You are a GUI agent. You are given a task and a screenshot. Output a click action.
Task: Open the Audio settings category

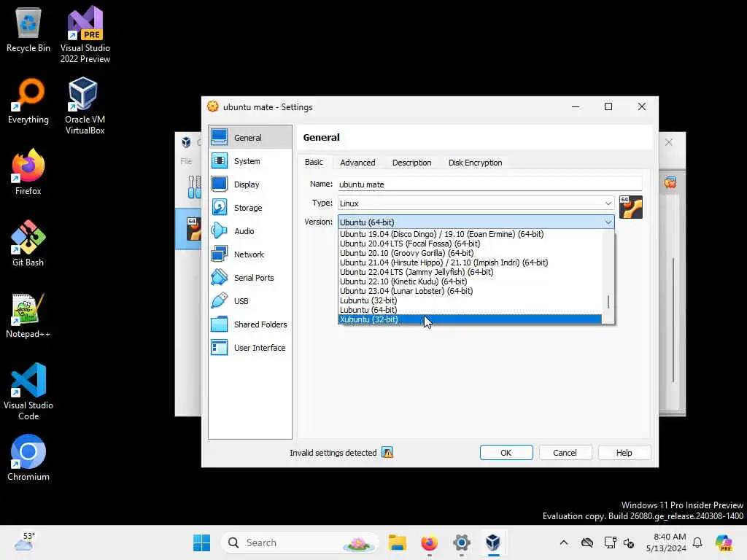[250, 231]
